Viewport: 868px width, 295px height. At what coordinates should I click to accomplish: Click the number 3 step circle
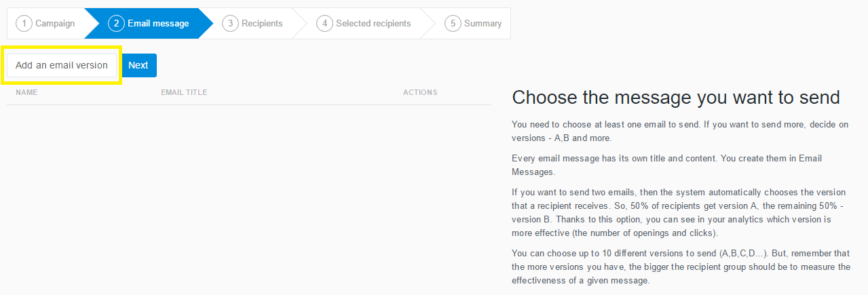230,24
